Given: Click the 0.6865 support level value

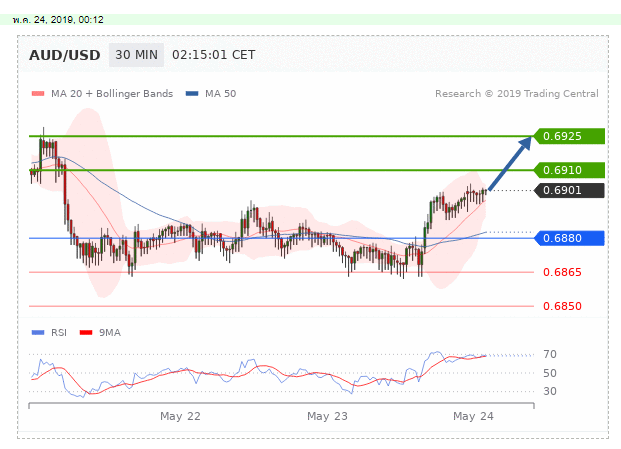Looking at the screenshot, I should [562, 272].
